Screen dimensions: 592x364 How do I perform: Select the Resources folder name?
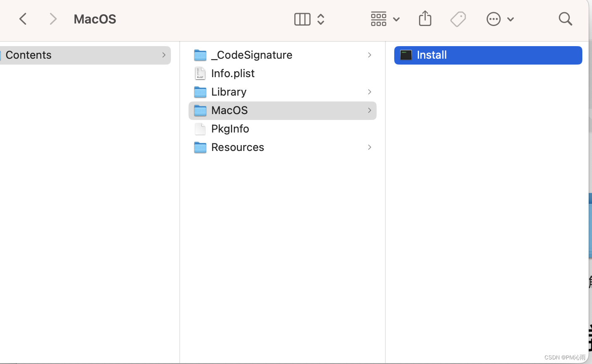click(238, 147)
